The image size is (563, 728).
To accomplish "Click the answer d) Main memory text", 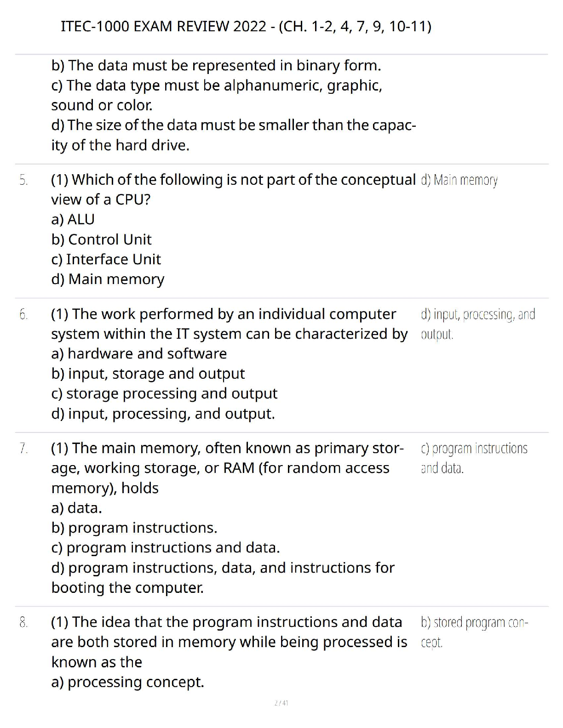I will point(459,180).
